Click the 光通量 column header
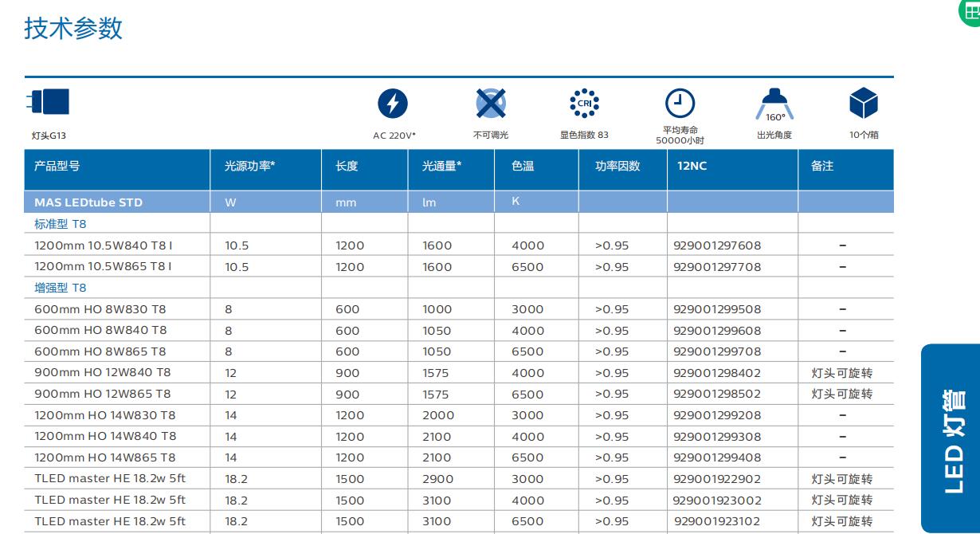The image size is (980, 534). (x=441, y=166)
